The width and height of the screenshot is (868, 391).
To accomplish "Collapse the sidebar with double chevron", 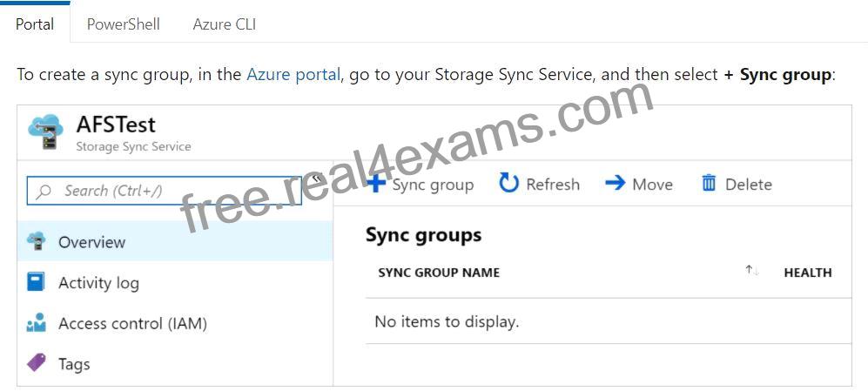I will (x=317, y=179).
